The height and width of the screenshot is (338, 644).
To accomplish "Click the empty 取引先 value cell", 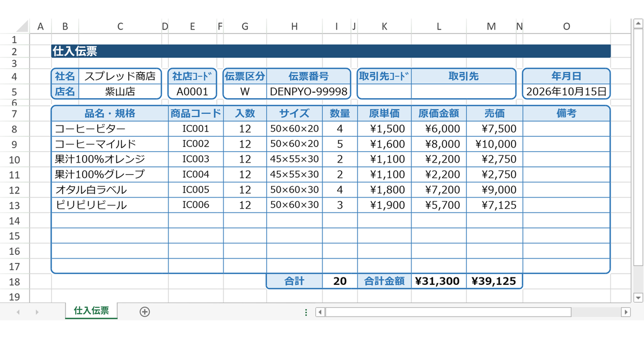I will point(464,91).
